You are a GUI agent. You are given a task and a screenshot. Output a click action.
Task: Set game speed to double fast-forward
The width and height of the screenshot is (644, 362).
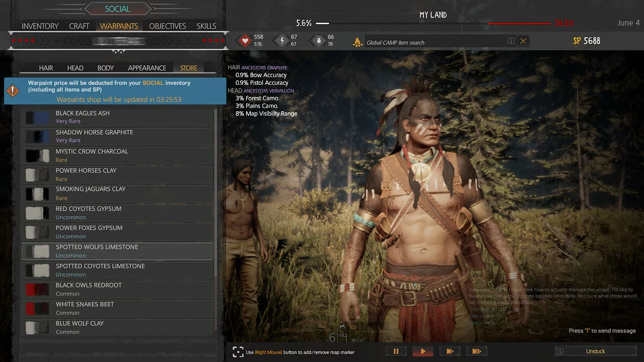click(450, 351)
